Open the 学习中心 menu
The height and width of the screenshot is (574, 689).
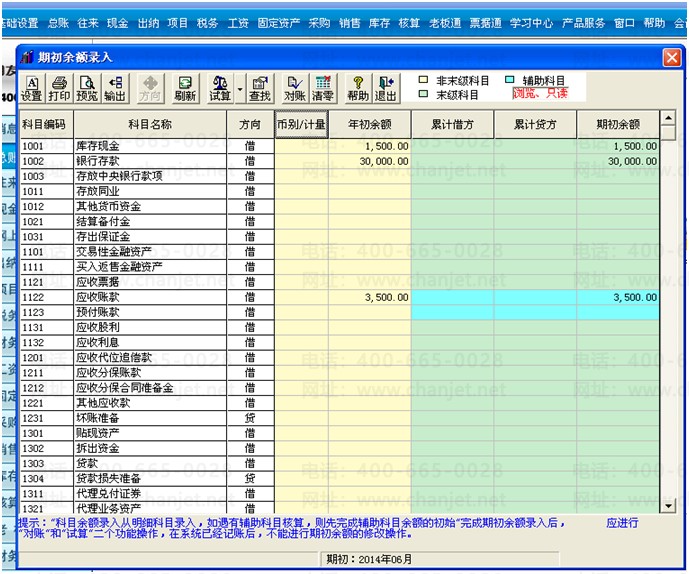(532, 23)
